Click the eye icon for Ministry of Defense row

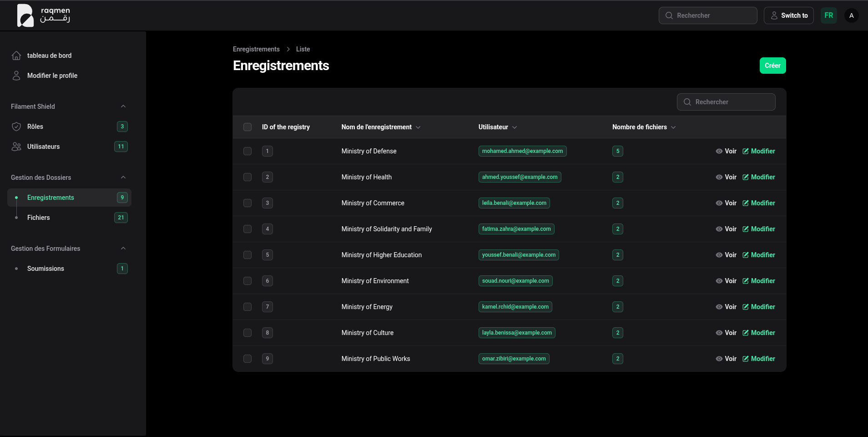[719, 151]
